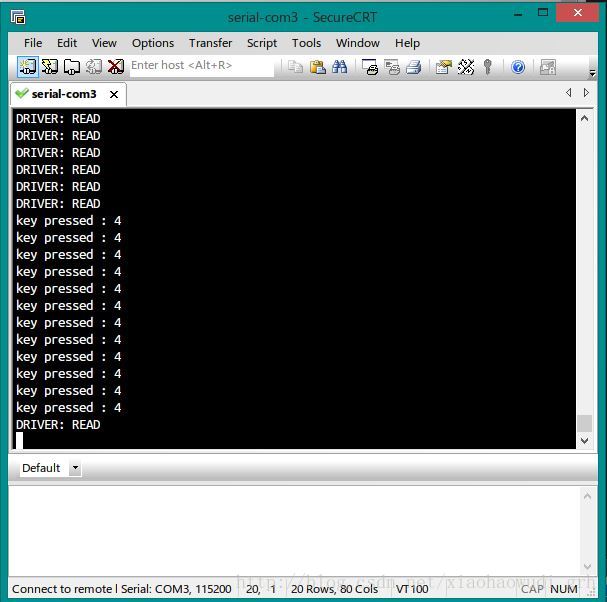Open the Edit menu
This screenshot has height=602, width=607.
coord(67,43)
